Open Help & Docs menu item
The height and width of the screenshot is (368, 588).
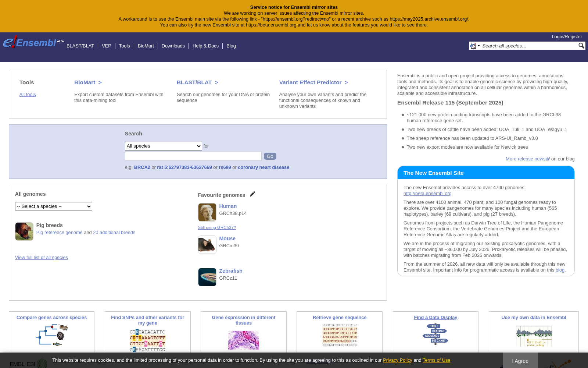(x=205, y=46)
